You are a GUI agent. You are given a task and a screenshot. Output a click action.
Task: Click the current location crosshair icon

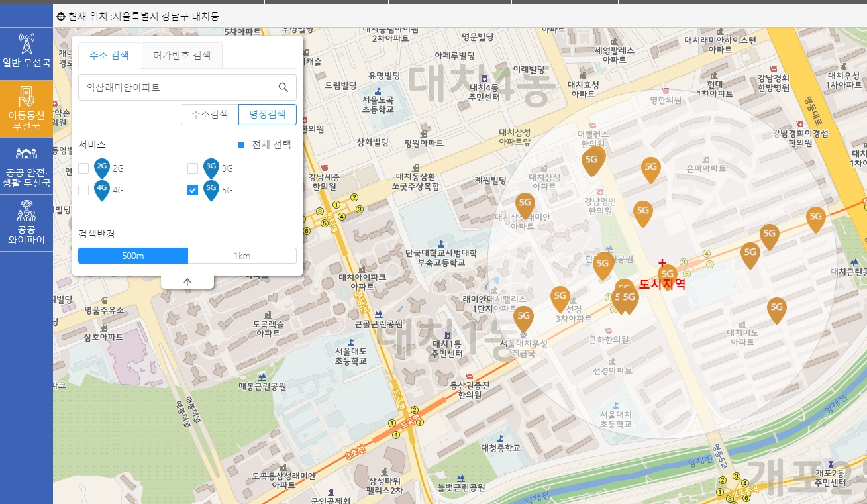click(x=61, y=16)
